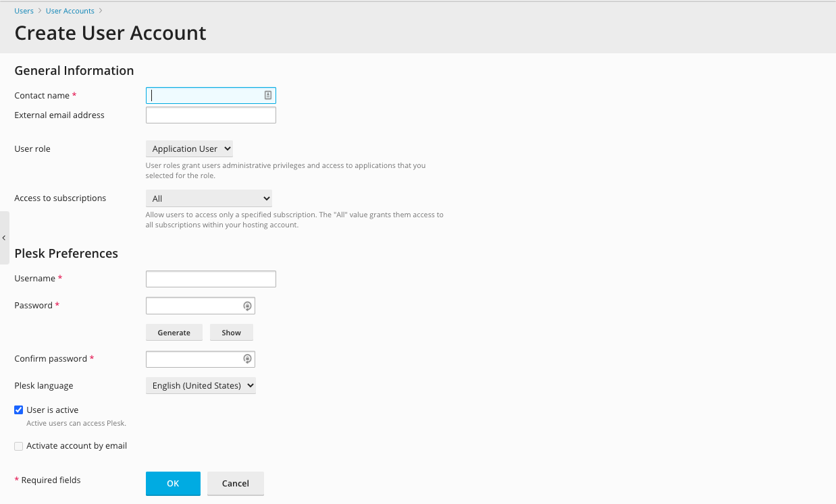Collapse the left sidebar with arrow handle
Image resolution: width=836 pixels, height=504 pixels.
tap(4, 238)
